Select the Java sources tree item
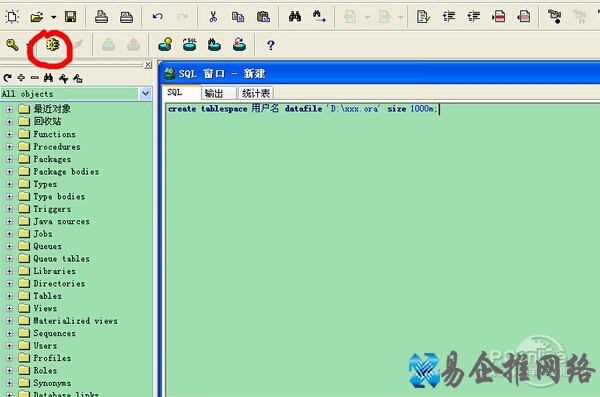Screen dimensions: 600x397 tap(62, 221)
